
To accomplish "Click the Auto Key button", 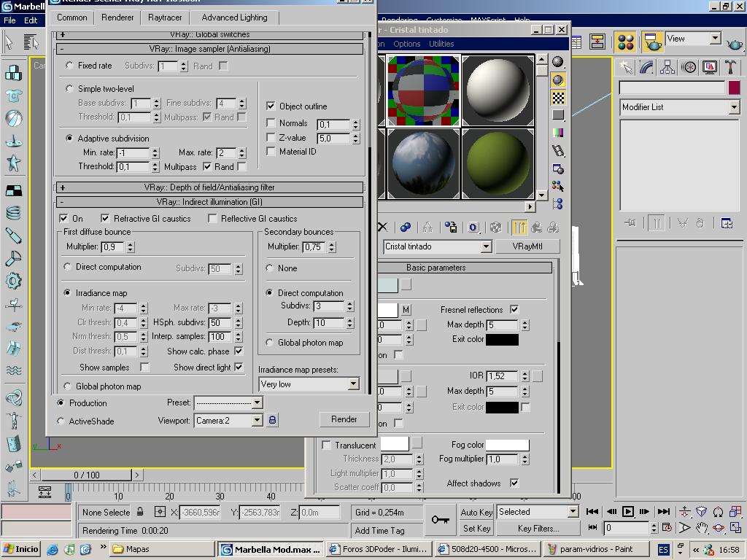I will tap(476, 513).
